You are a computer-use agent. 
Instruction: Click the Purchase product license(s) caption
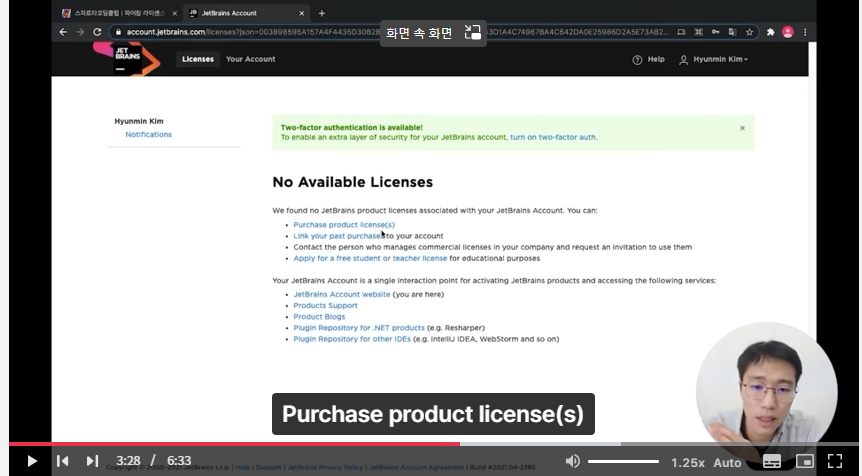coord(433,414)
